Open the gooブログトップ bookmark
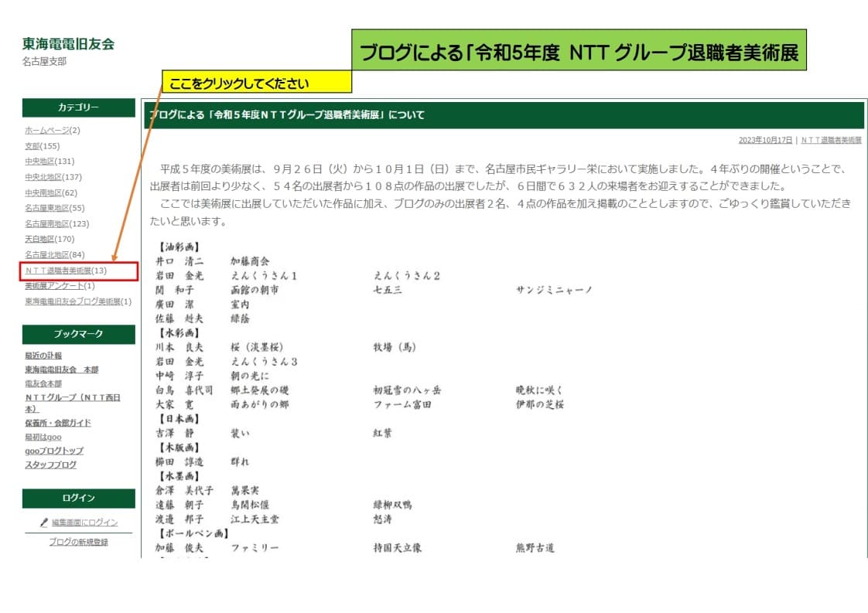868x613 pixels. point(54,451)
